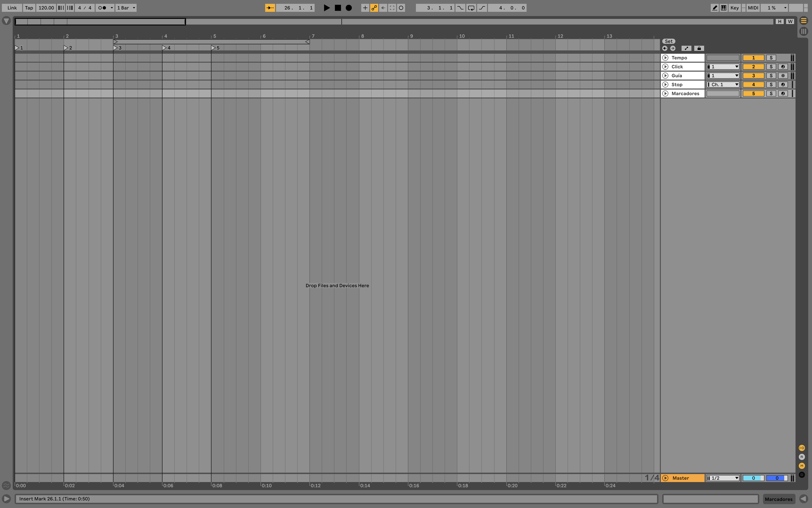812x508 pixels.
Task: Unfold the Guía track
Action: (665, 76)
